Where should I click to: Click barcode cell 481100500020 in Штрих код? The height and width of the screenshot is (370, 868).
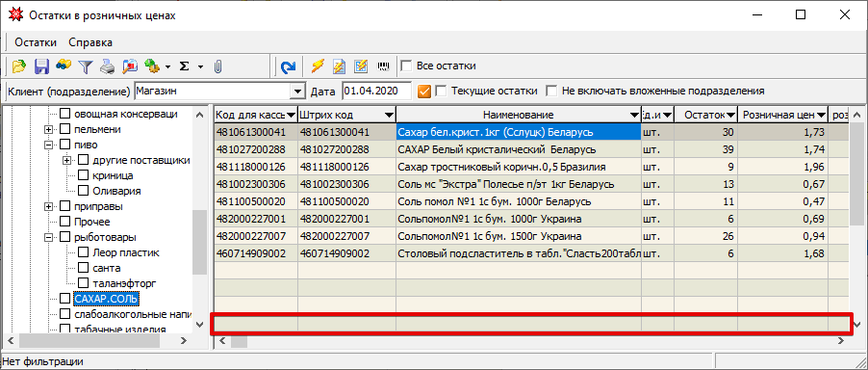pos(347,201)
